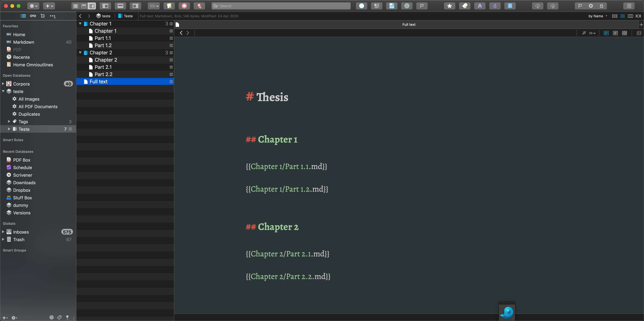Image resolution: width=644 pixels, height=321 pixels.
Task: Open the plus New item dropdown
Action: [49, 6]
